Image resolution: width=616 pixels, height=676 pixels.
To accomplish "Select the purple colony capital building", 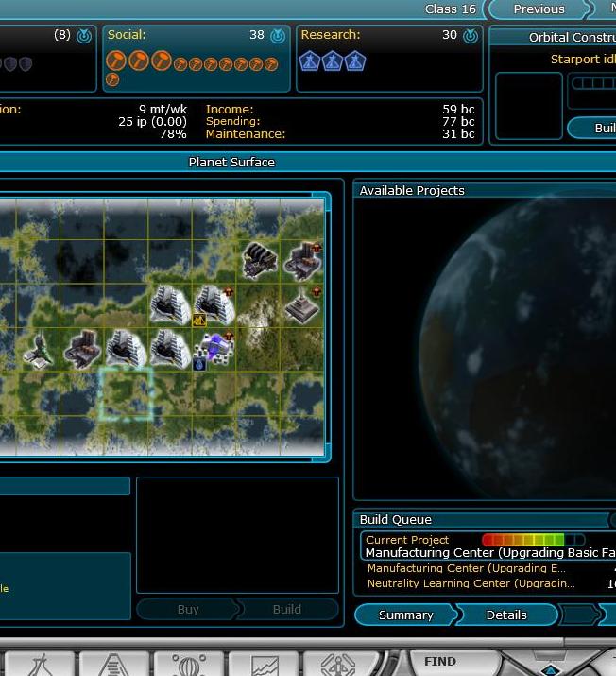I will 216,348.
